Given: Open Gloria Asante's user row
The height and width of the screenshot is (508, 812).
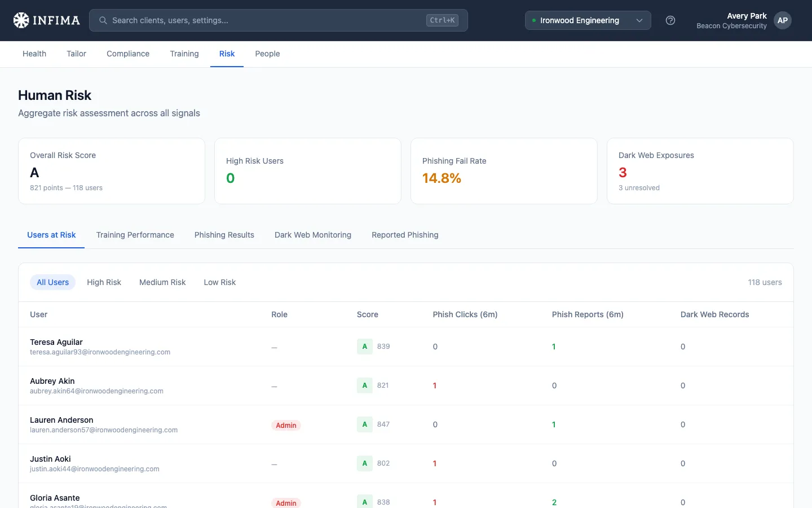Looking at the screenshot, I should [x=406, y=496].
